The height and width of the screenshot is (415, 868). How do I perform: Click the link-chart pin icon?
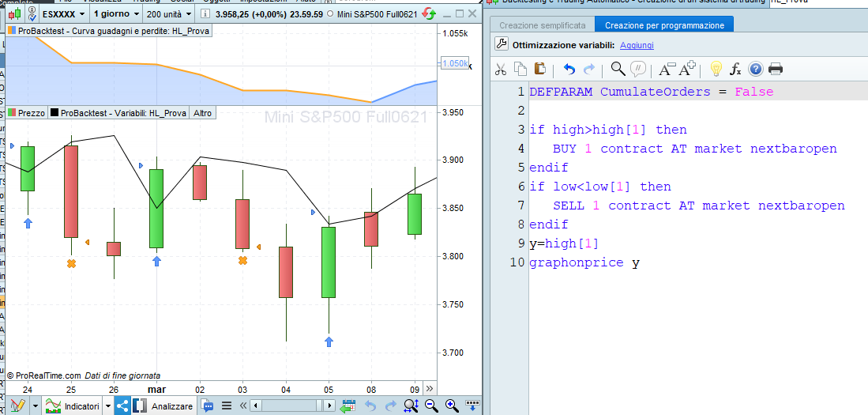point(32,13)
